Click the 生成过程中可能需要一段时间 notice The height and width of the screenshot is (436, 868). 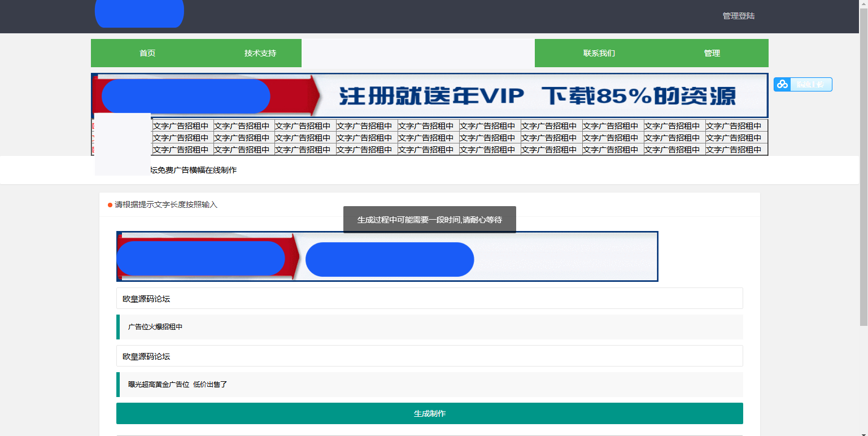tap(429, 219)
